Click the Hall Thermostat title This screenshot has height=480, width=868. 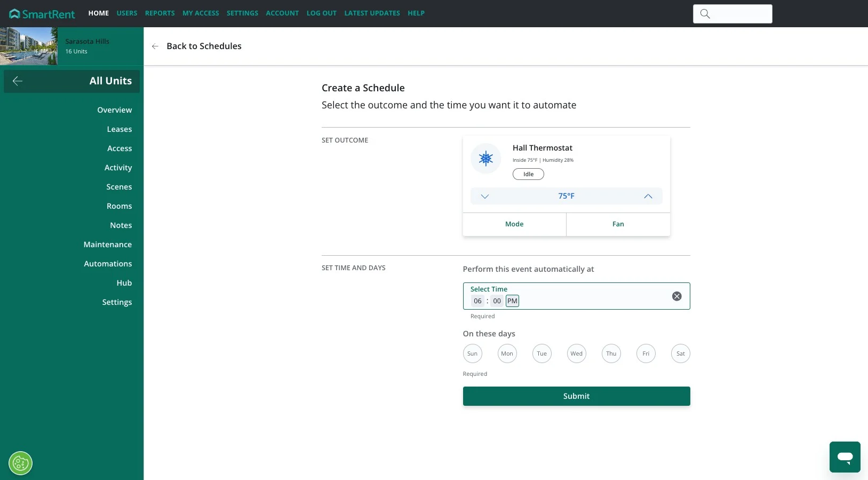tap(543, 148)
